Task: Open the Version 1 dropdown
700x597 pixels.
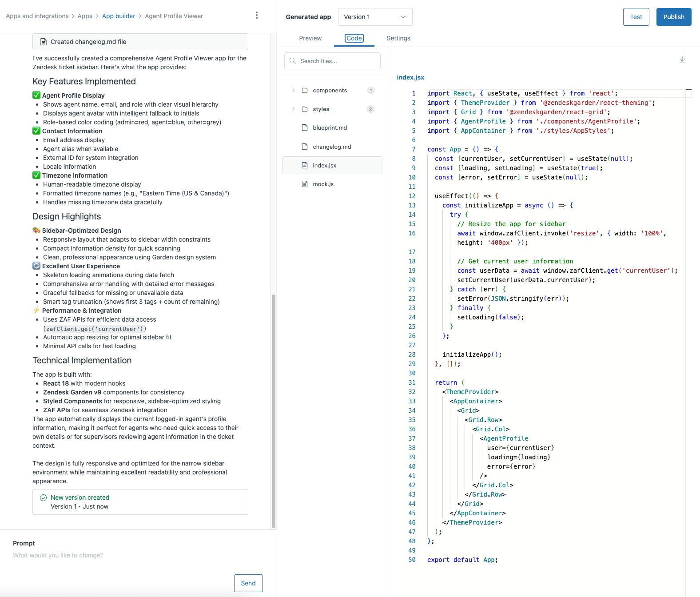Action: pyautogui.click(x=375, y=17)
